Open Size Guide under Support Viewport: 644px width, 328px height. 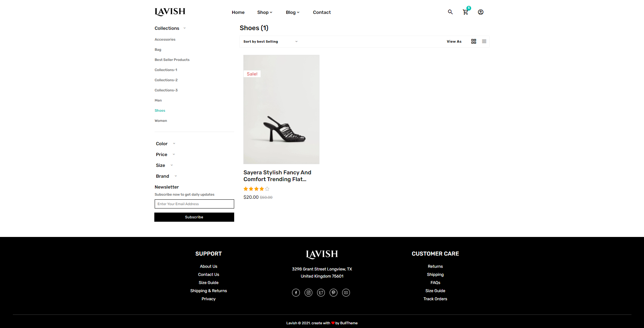pos(208,283)
